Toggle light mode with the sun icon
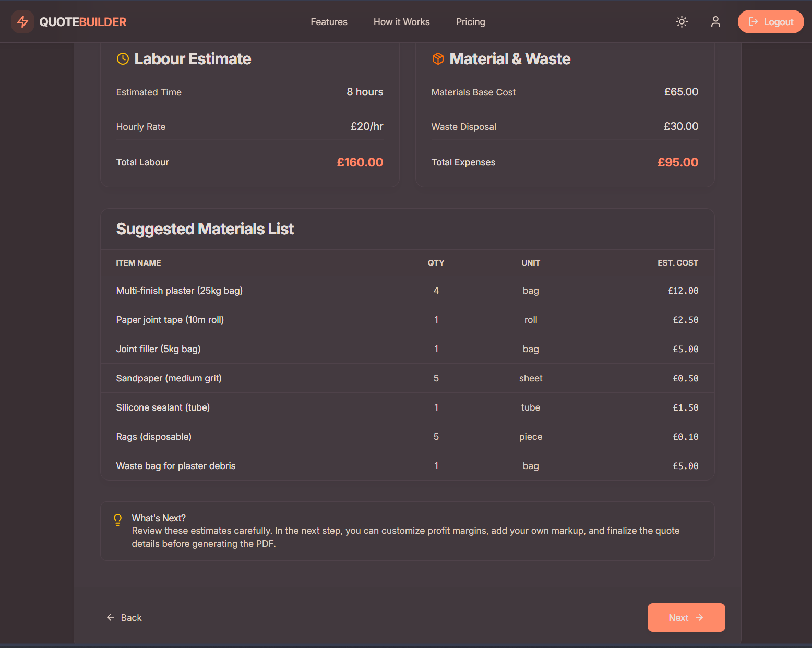Screen dimensions: 812x648 coord(682,21)
